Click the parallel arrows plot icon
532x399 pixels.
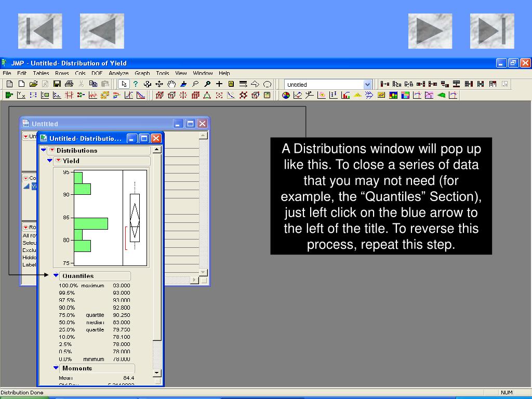369,96
